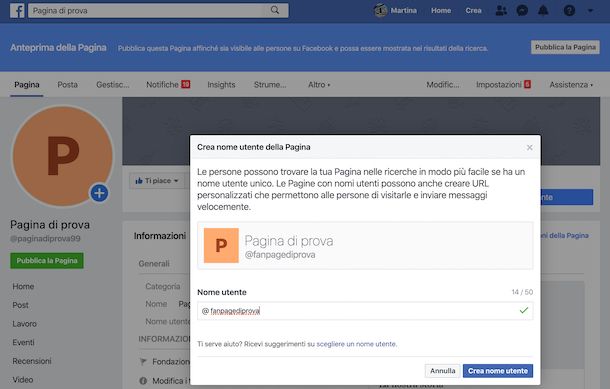Open Home in the left sidebar

point(23,286)
